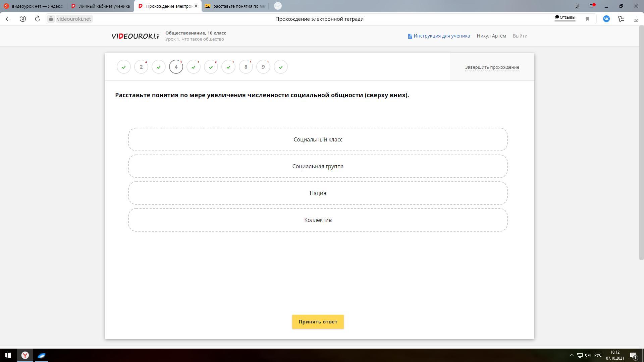This screenshot has height=362, width=644.
Task: Click the browser back arrow
Action: pyautogui.click(x=8, y=19)
